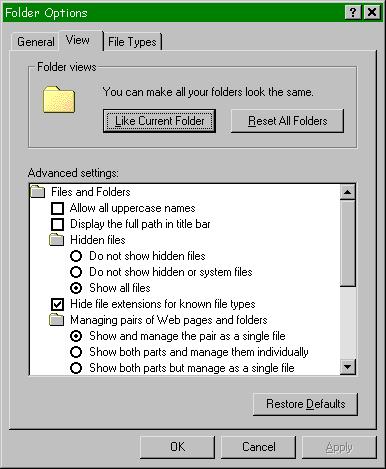This screenshot has height=469, width=386.
Task: Select Show both parts but manage as single file
Action: click(76, 368)
